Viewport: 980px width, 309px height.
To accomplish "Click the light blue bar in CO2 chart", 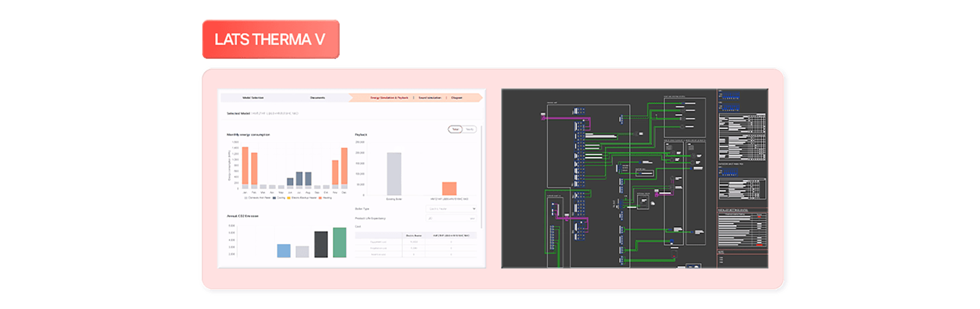I will pos(284,251).
